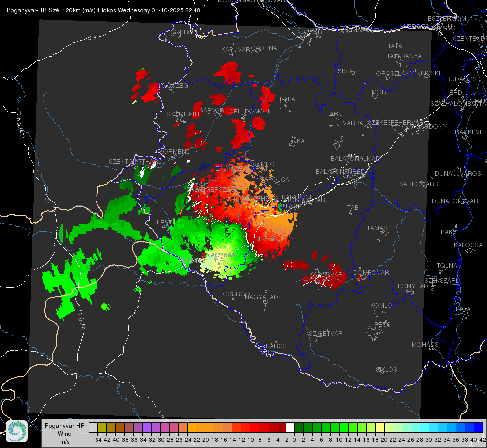
Task: Select the gray swatch at the legend's left end
Action: [x=93, y=427]
